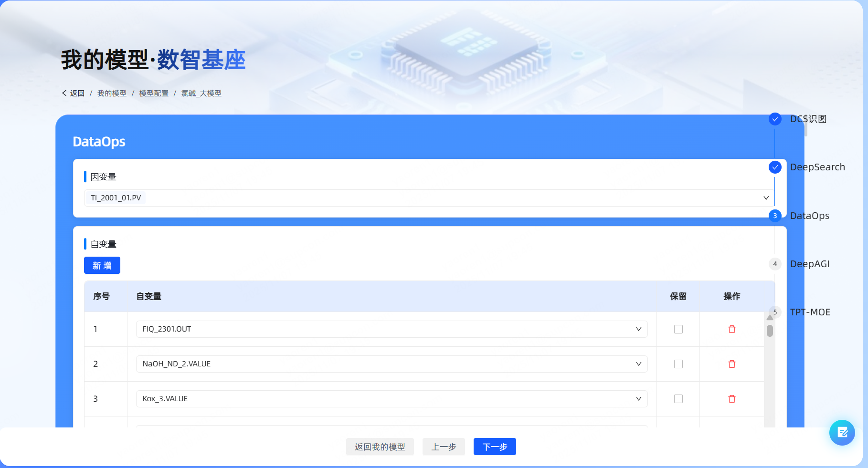This screenshot has width=868, height=468.
Task: Click the variable table vertical scrollbar thumb
Action: (x=770, y=331)
